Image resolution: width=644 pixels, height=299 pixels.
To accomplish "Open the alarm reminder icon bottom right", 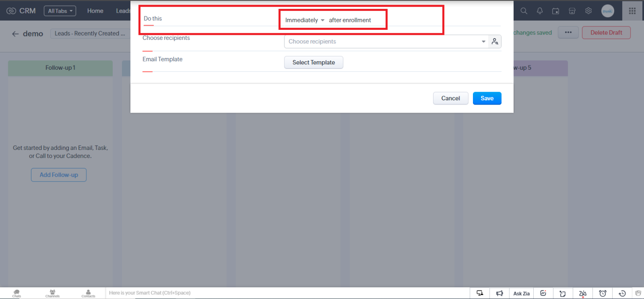I will (x=603, y=293).
